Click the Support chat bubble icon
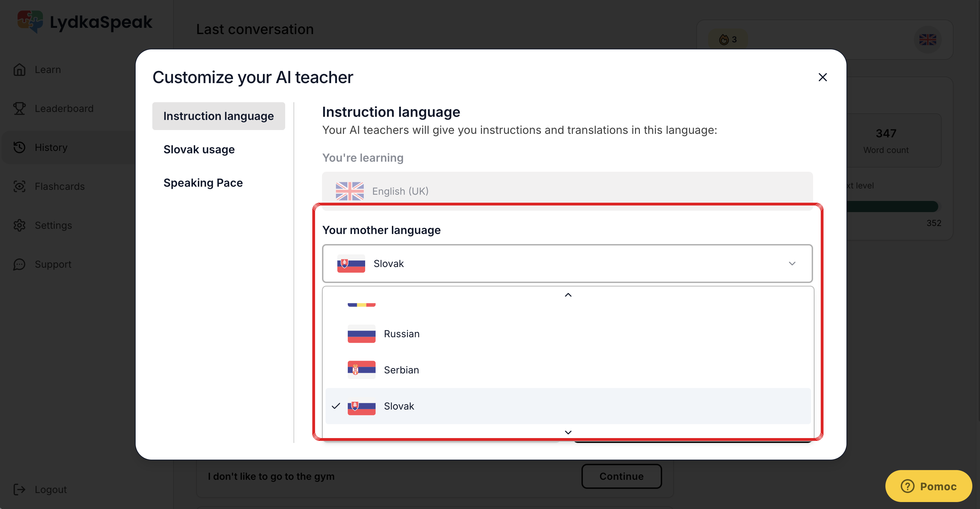Image resolution: width=980 pixels, height=509 pixels. (x=19, y=264)
